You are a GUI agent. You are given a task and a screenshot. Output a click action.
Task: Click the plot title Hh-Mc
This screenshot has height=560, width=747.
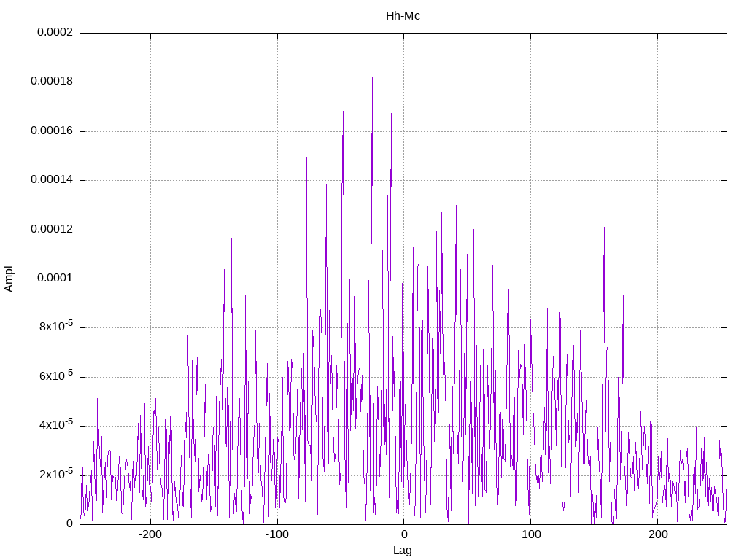(x=403, y=16)
